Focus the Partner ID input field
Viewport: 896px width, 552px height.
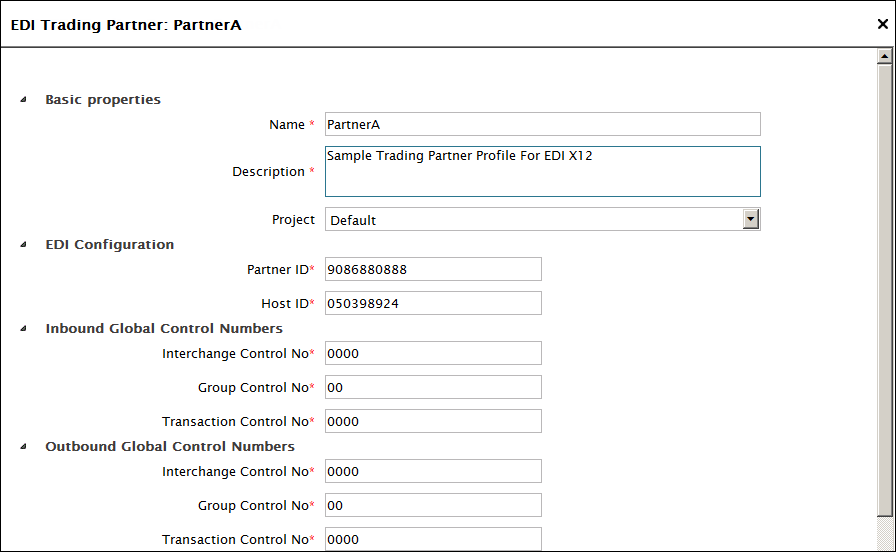click(x=433, y=270)
